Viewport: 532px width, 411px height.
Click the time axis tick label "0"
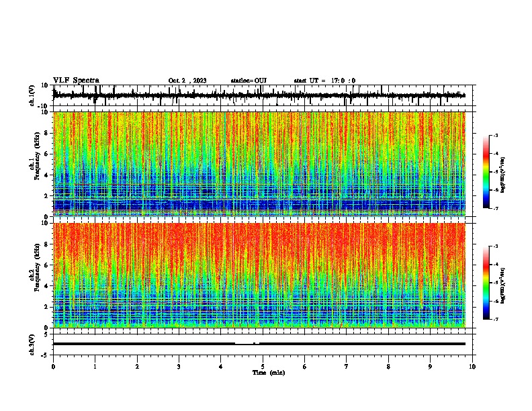53,367
